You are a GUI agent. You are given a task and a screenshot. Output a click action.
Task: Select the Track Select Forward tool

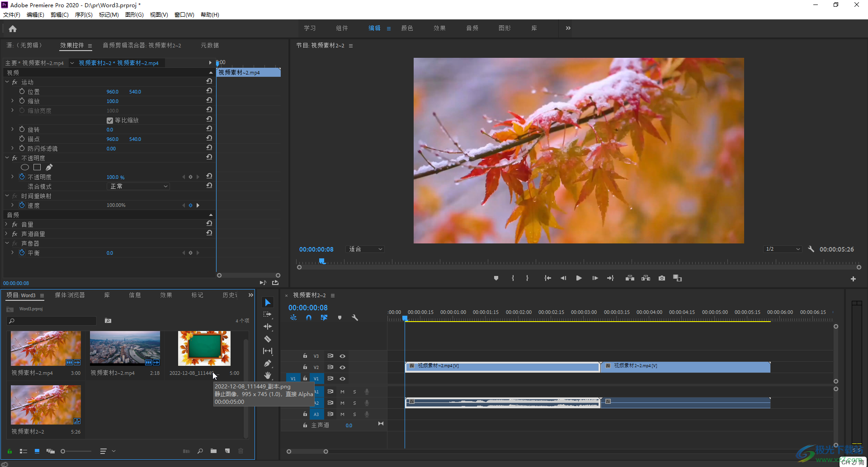point(268,314)
